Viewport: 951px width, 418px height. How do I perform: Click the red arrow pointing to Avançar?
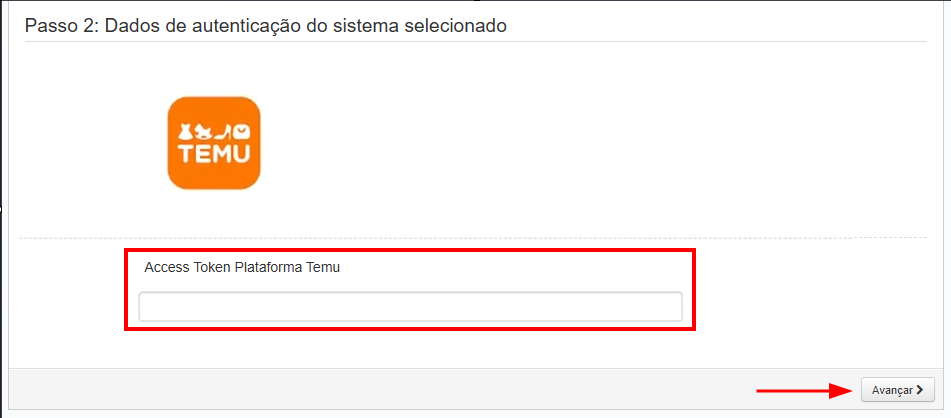(x=802, y=390)
